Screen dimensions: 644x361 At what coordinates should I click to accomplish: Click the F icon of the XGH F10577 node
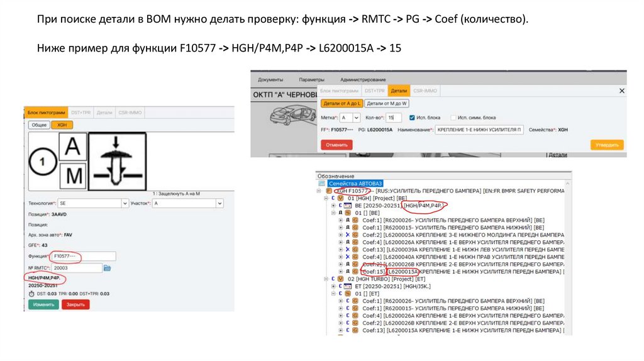(x=329, y=191)
